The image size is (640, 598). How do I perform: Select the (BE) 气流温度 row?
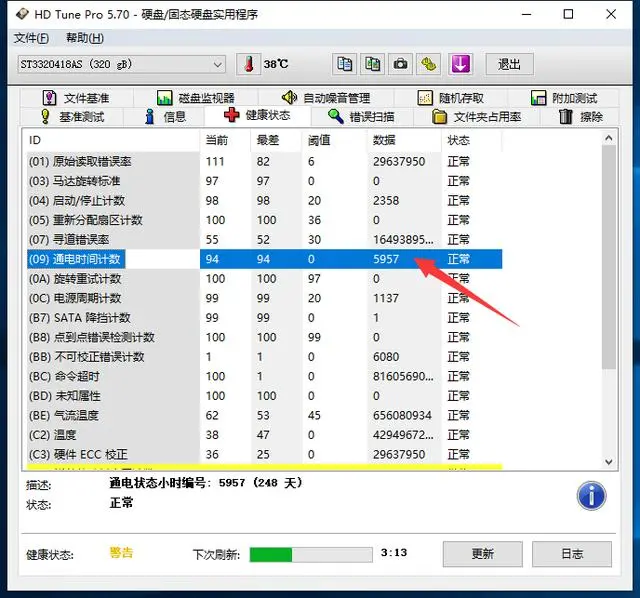pyautogui.click(x=264, y=416)
